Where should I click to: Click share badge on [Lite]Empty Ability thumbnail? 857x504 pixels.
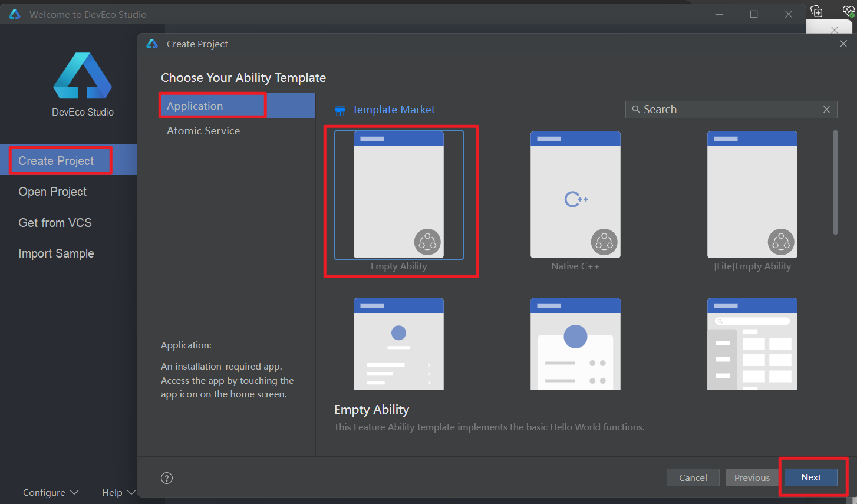pyautogui.click(x=781, y=242)
